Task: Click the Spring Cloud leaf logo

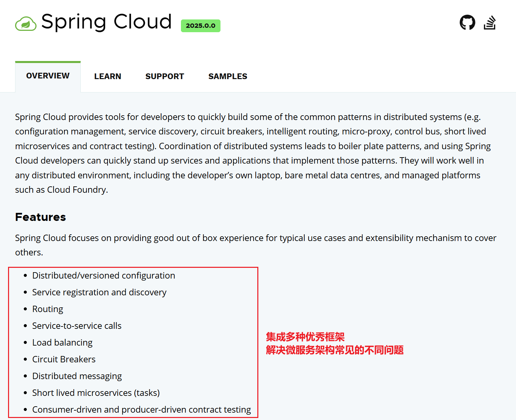Action: coord(26,23)
